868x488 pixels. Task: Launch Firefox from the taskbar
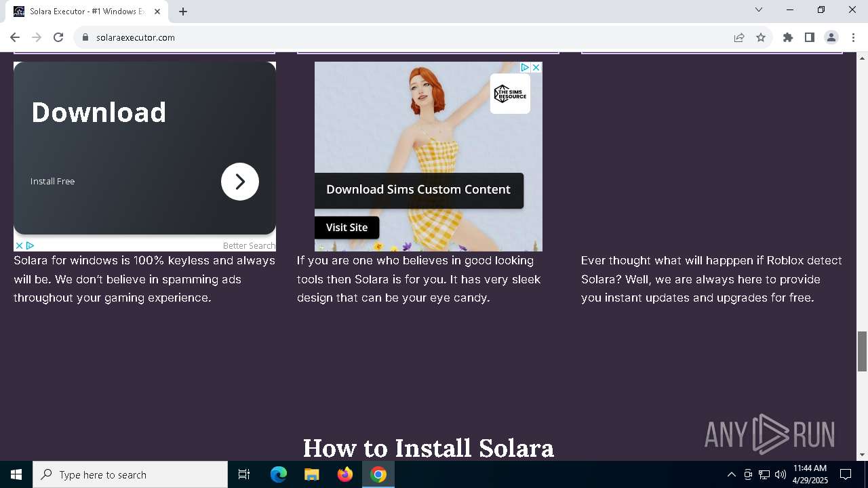pyautogui.click(x=345, y=474)
